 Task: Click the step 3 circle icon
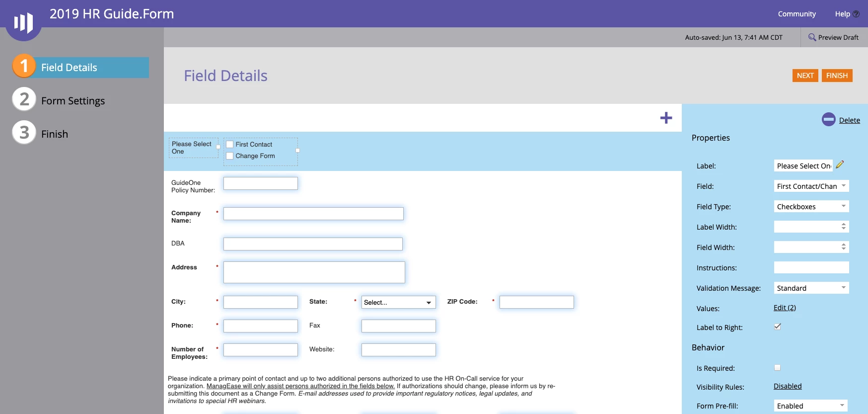tap(24, 132)
